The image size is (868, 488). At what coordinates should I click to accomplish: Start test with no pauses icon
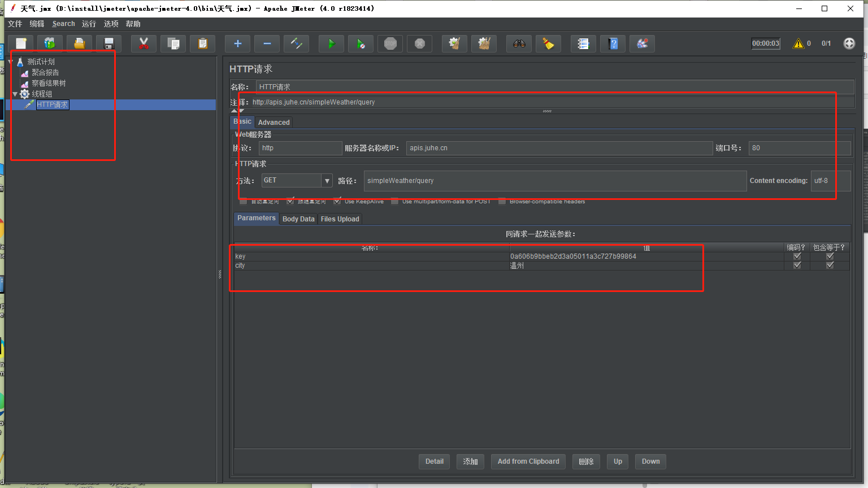[x=361, y=43]
